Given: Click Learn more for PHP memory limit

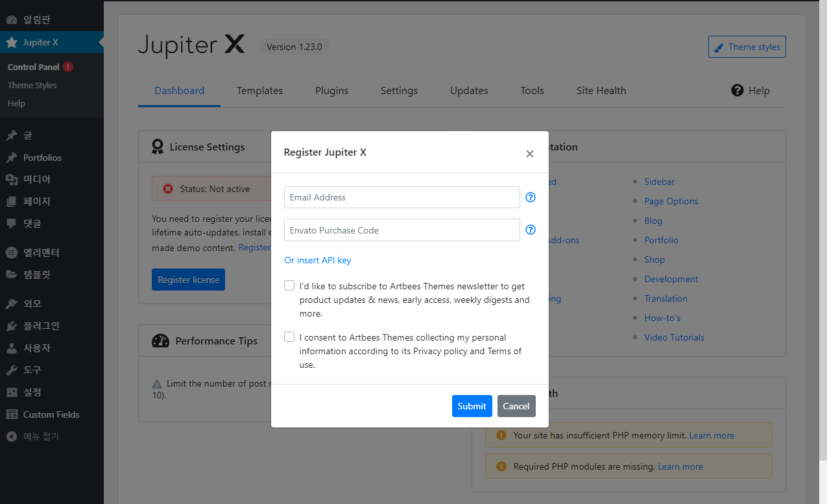Looking at the screenshot, I should pos(712,435).
